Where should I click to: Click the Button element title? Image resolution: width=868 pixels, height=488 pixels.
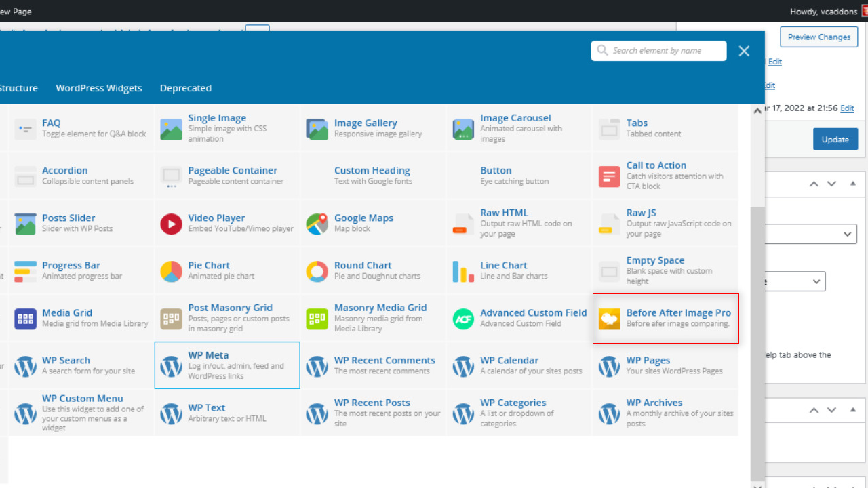coord(496,171)
